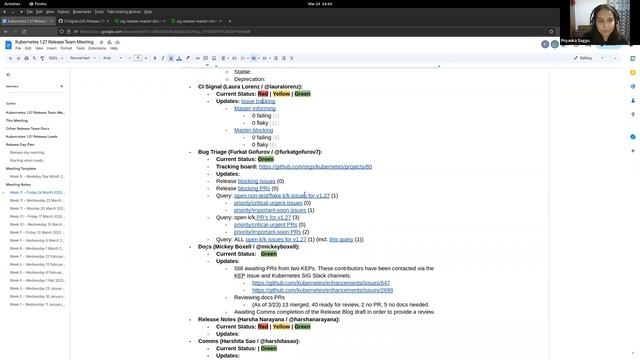Viewport: 640px width, 360px height.
Task: Go back in browser history
Action: [6, 31]
